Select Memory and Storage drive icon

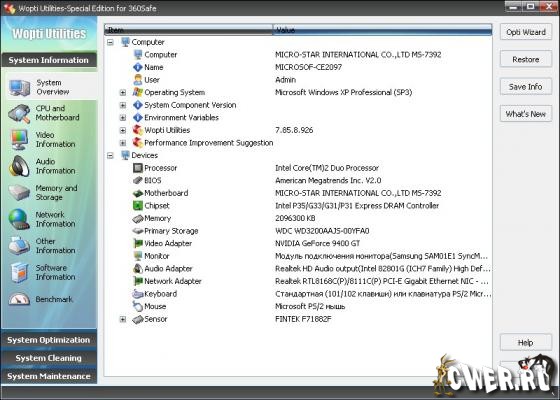pyautogui.click(x=19, y=193)
